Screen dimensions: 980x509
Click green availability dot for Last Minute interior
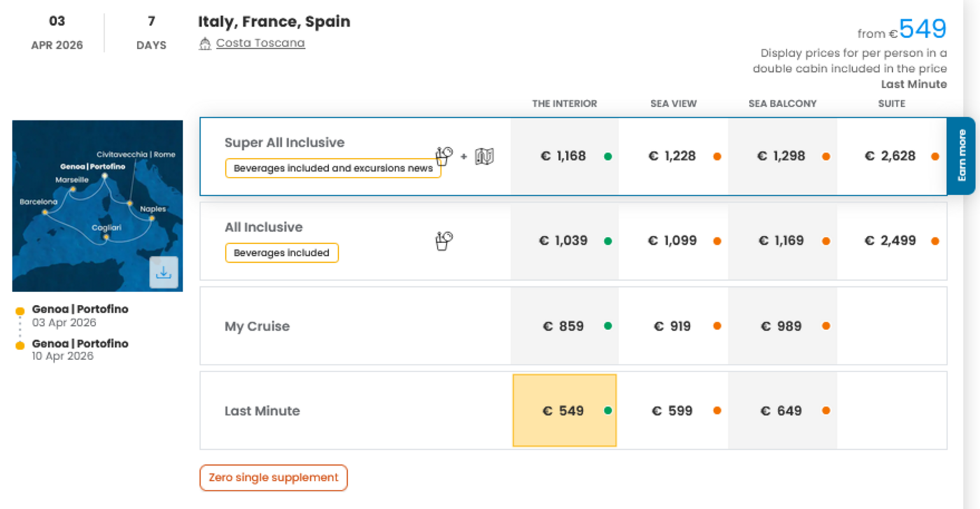point(608,411)
